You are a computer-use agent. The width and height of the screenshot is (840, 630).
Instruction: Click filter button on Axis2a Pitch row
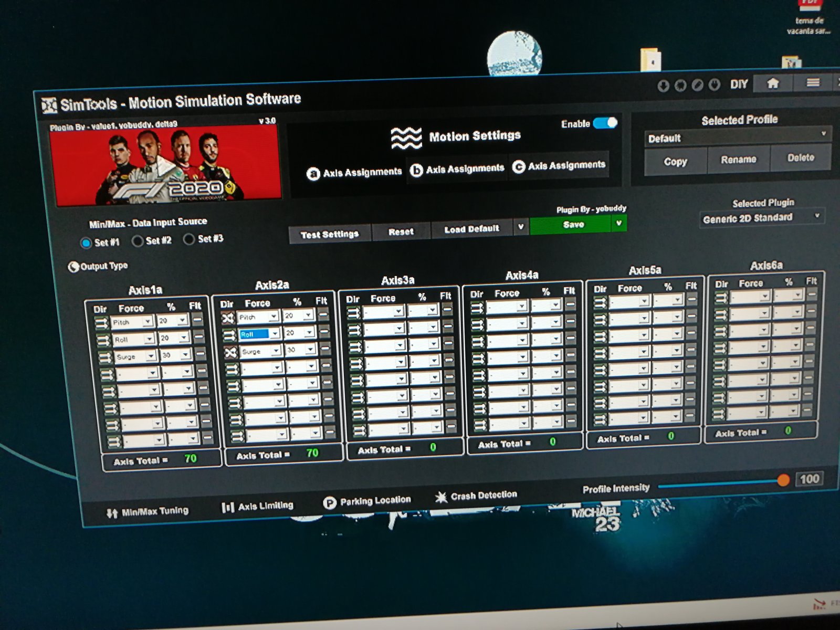click(x=323, y=314)
